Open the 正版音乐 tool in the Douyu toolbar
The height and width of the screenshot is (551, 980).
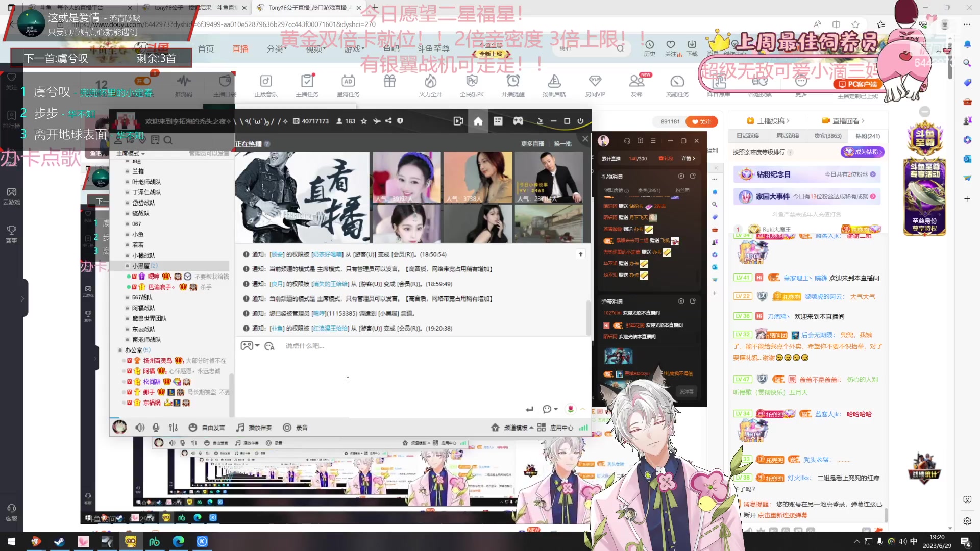click(x=266, y=85)
